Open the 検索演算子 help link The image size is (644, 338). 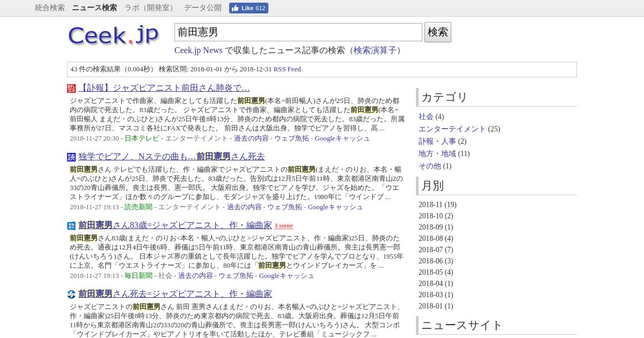tap(375, 50)
